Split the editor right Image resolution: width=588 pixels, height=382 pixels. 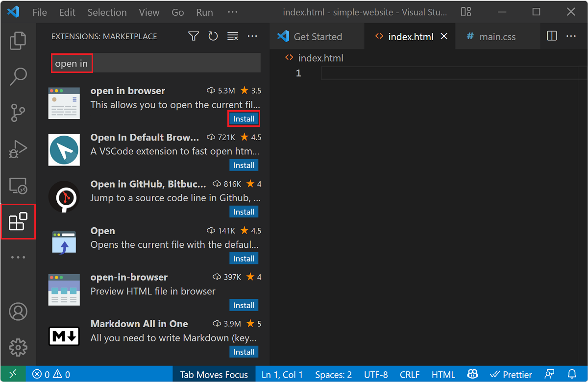pos(552,36)
